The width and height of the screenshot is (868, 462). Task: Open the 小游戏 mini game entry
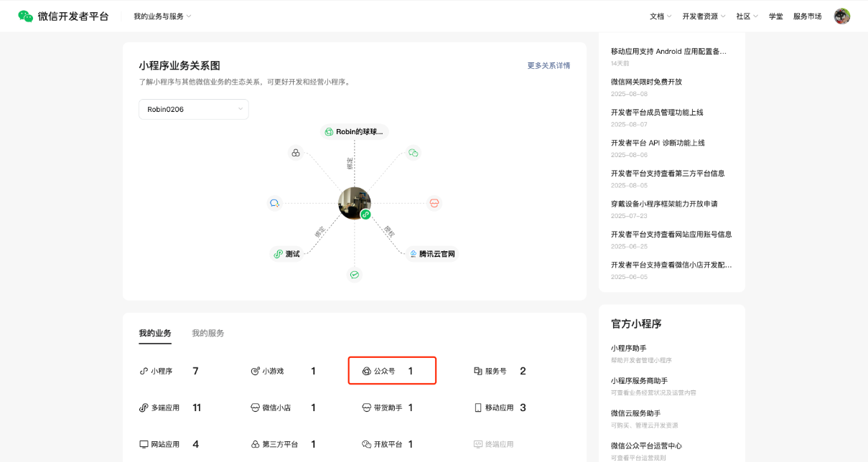tap(272, 371)
